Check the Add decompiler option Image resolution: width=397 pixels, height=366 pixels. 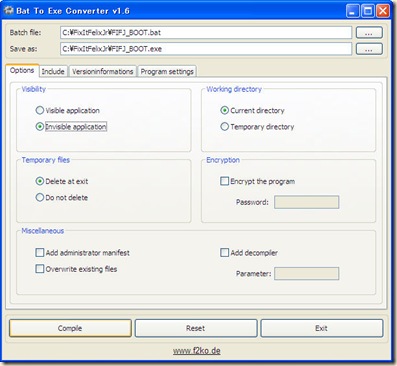click(x=225, y=253)
